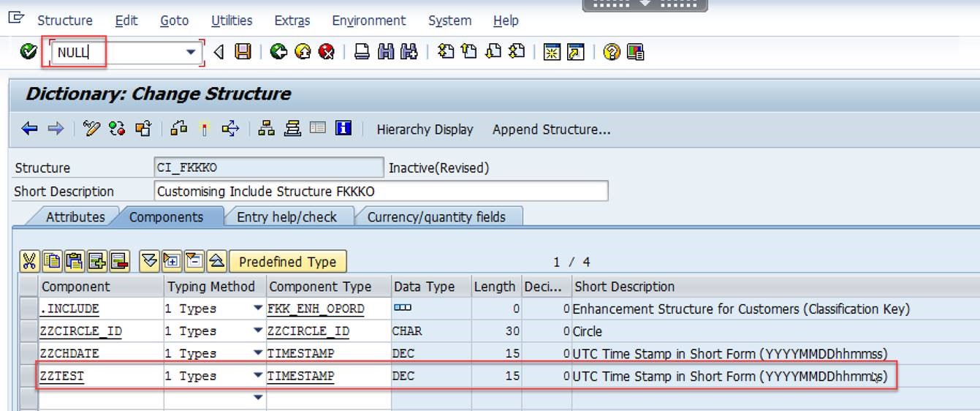
Task: Go to Previous Page icon
Action: [x=469, y=52]
